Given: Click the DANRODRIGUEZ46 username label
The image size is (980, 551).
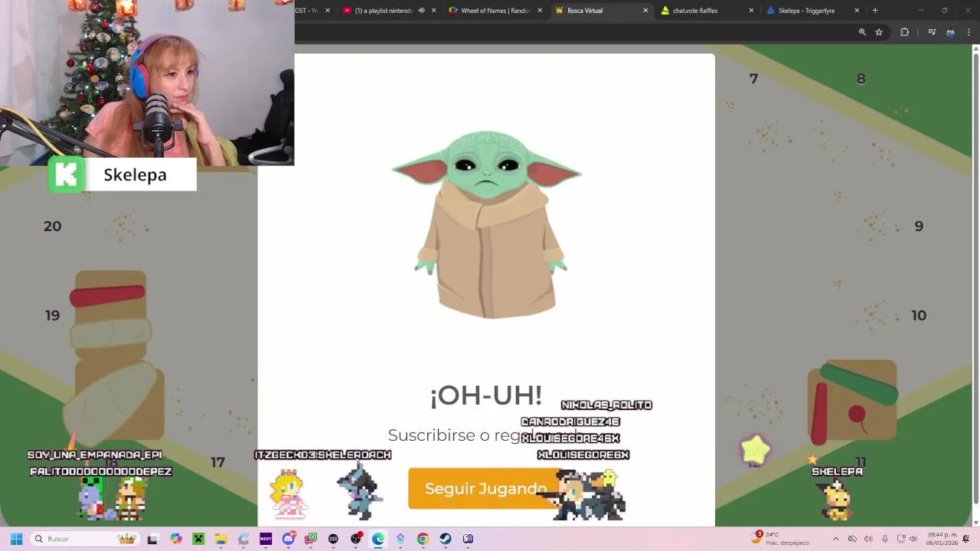Looking at the screenshot, I should tap(570, 422).
